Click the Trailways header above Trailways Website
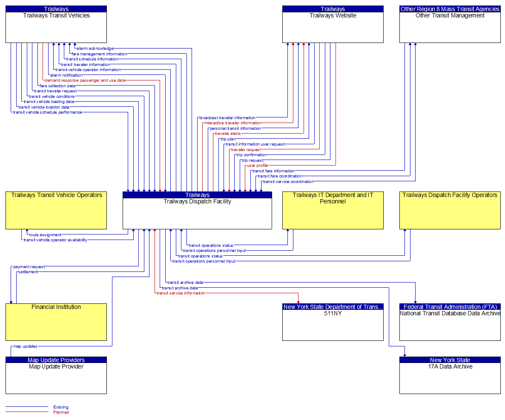 [x=333, y=9]
